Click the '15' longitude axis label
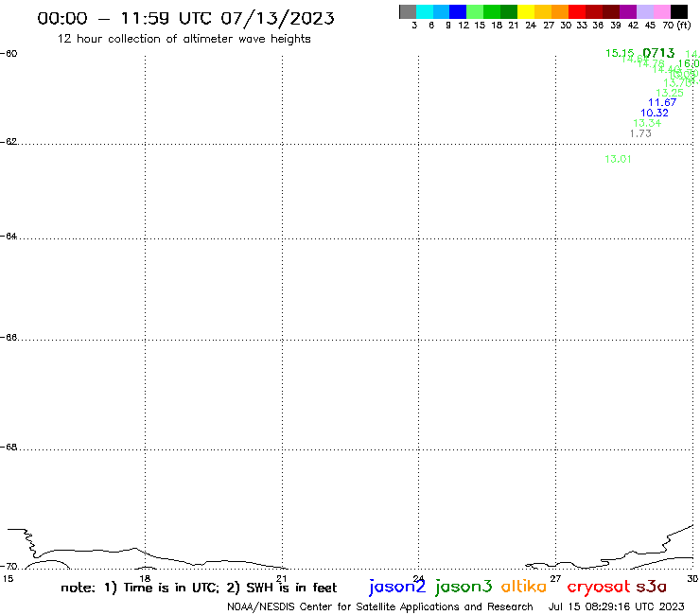 8,579
